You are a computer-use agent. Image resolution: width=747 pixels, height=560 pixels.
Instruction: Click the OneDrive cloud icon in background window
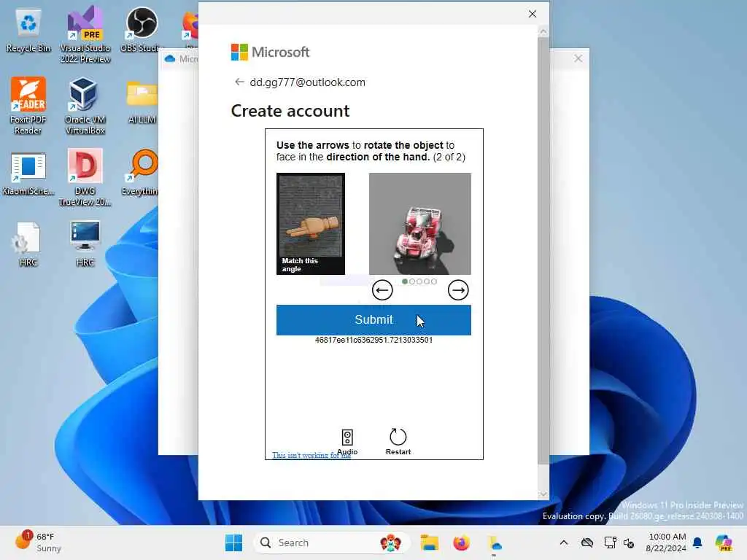tap(169, 58)
